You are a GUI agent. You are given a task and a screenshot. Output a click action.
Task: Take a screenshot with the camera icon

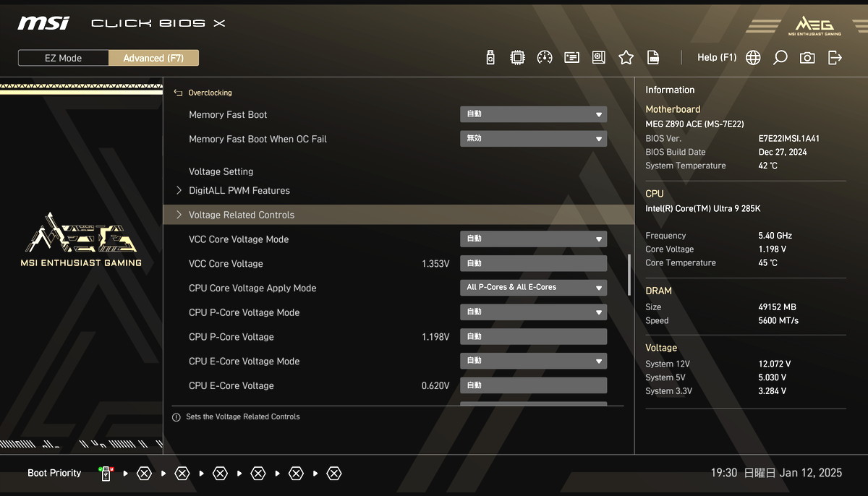tap(807, 58)
